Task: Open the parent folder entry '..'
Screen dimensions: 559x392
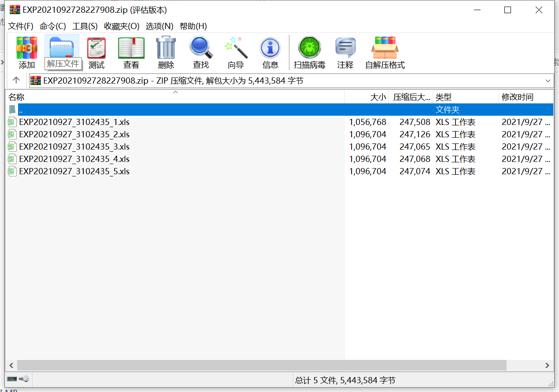Action: point(21,110)
